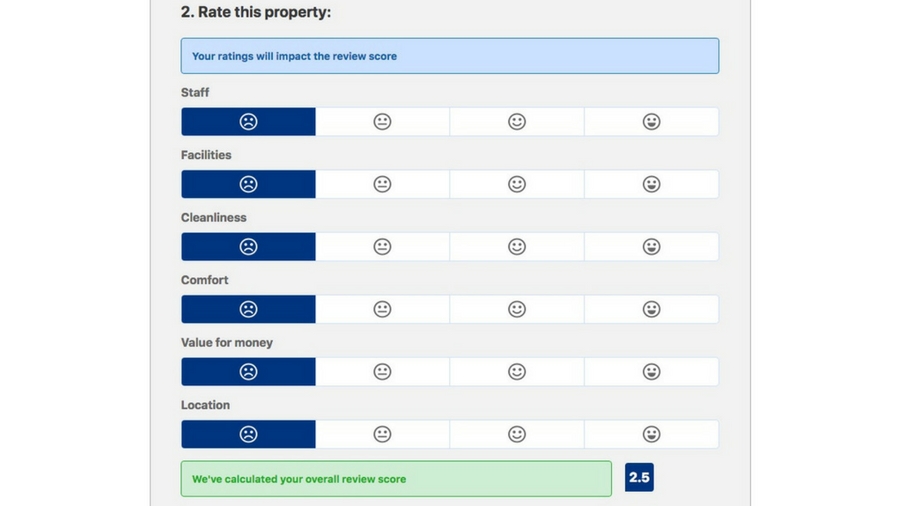Select the smiling face for Location
Image resolution: width=900 pixels, height=506 pixels.
click(x=517, y=434)
